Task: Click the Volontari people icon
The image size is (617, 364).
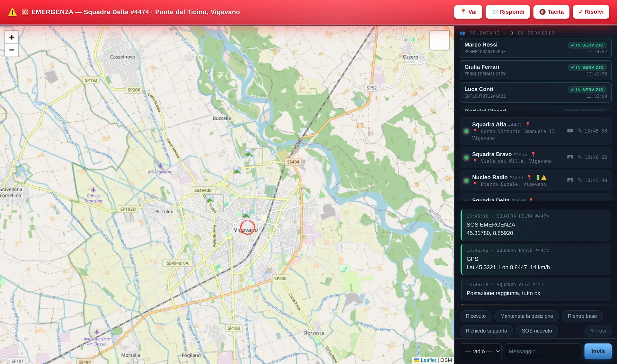Action: pyautogui.click(x=462, y=33)
